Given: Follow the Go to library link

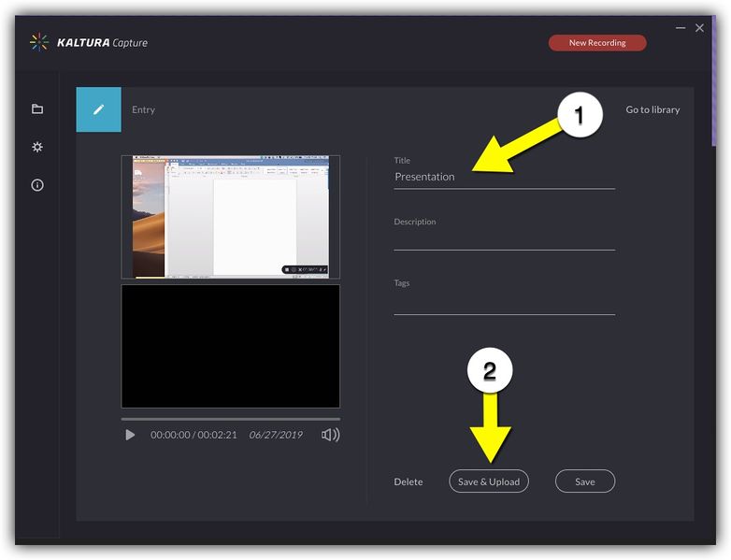Looking at the screenshot, I should (x=652, y=109).
